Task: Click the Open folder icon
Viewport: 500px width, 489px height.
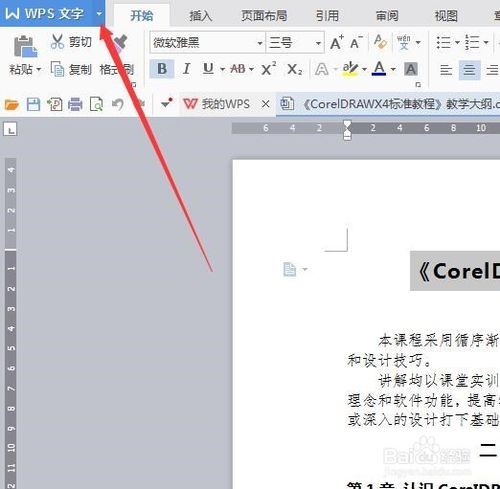Action: (12, 105)
